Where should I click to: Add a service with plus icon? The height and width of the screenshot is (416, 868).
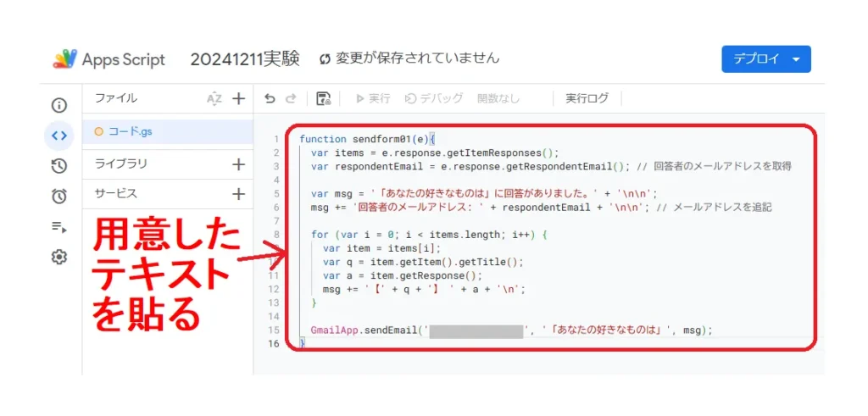pos(238,194)
